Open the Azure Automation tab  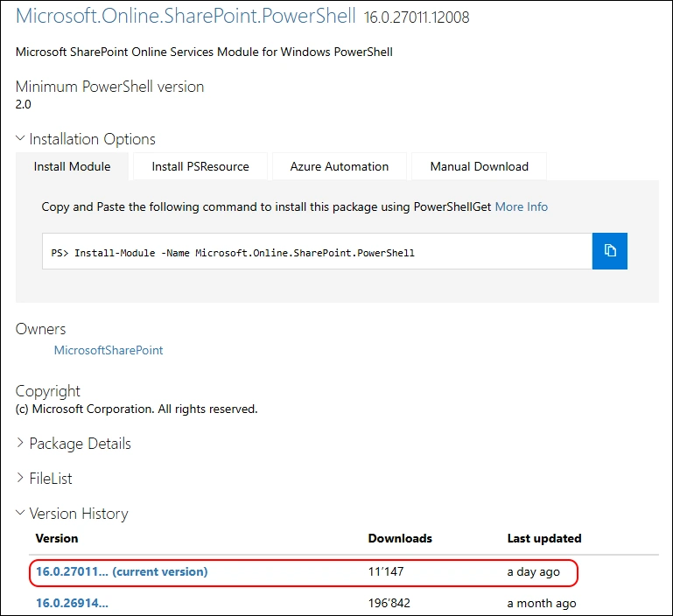(x=340, y=166)
